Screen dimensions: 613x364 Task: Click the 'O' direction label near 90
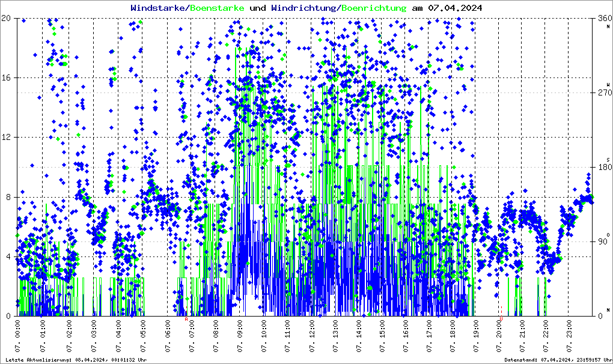608,235
